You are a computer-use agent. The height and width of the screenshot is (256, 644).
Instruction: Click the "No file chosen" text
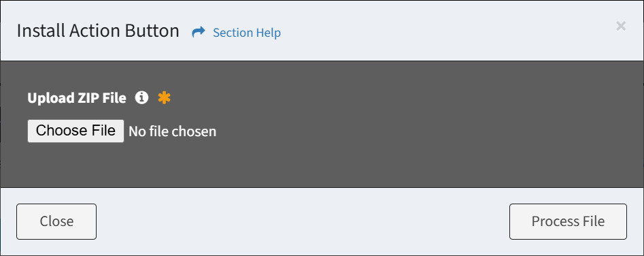[x=173, y=131]
